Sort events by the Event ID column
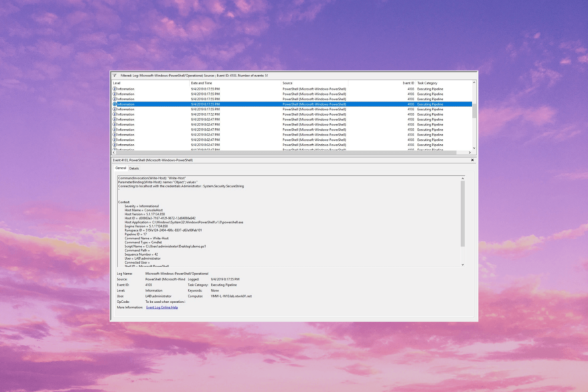This screenshot has width=588, height=392. coord(409,84)
